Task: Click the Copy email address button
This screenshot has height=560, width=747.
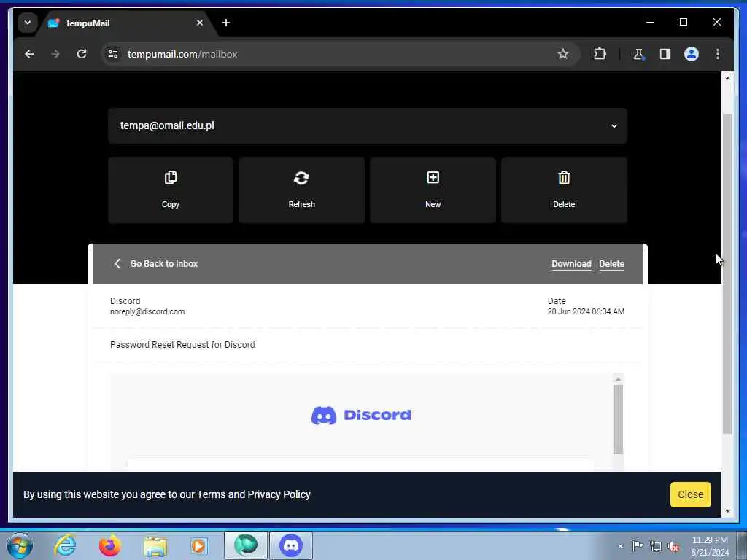Action: coord(171,190)
